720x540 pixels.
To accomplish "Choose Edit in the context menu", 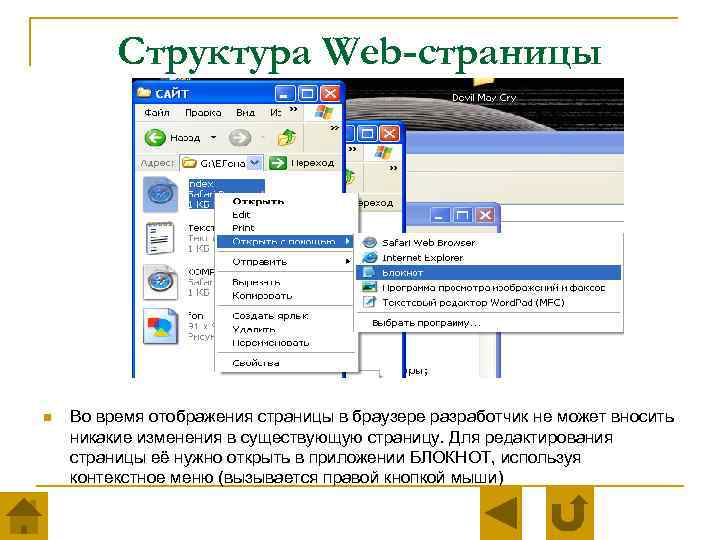I will coord(286,214).
